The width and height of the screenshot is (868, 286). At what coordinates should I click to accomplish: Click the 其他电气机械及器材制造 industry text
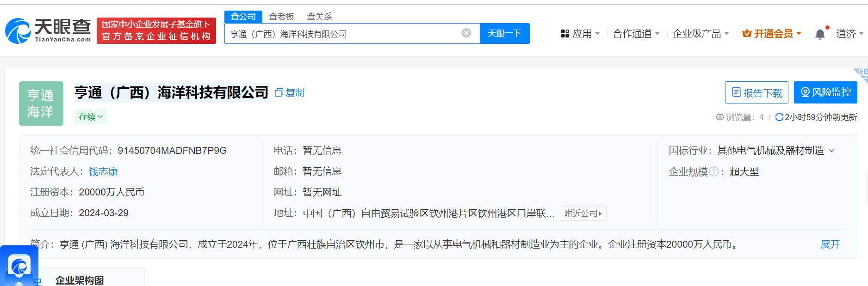771,151
